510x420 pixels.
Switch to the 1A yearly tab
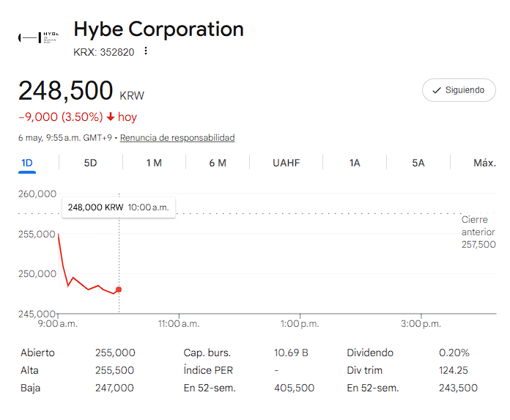coord(355,163)
